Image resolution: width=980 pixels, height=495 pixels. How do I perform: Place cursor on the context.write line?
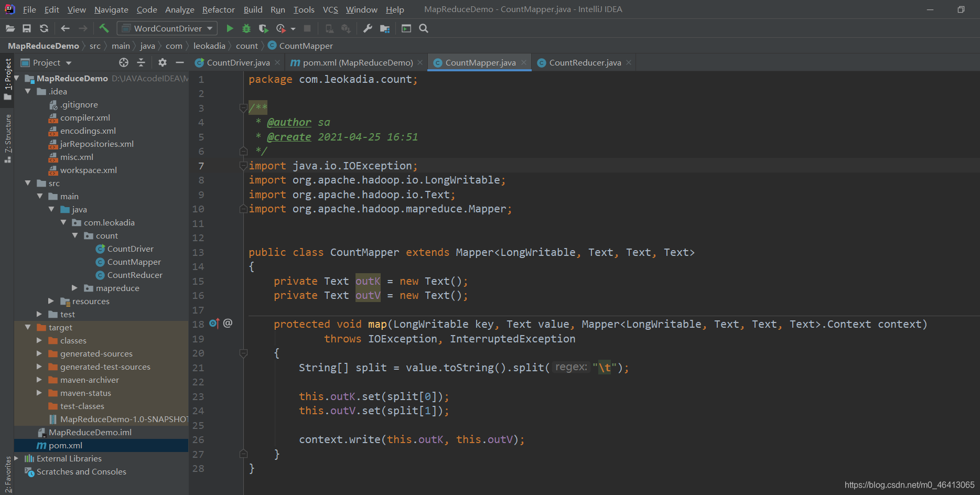click(x=412, y=439)
